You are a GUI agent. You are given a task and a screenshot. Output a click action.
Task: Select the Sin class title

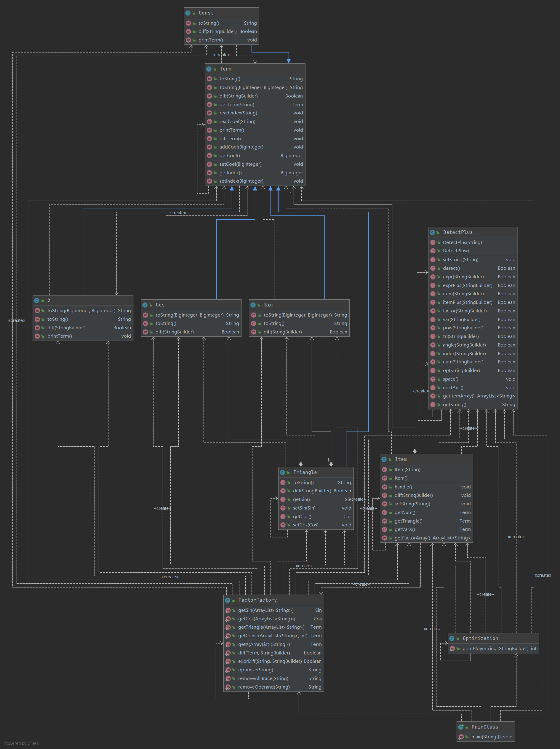(268, 305)
